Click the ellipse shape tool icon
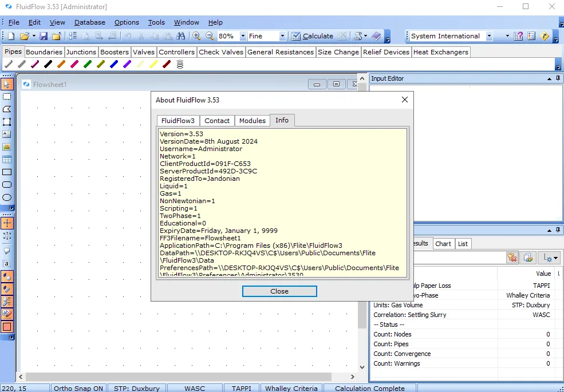564x392 pixels. 7,197
